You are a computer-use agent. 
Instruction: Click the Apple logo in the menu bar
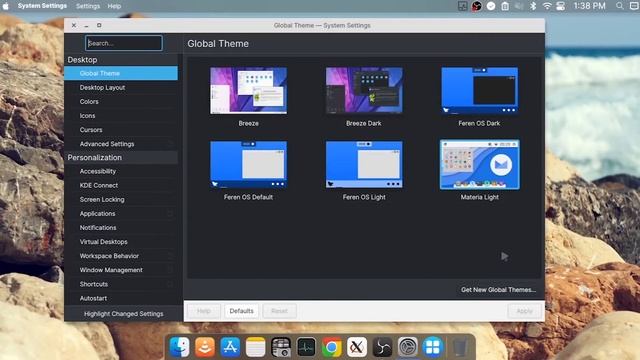pyautogui.click(x=5, y=6)
